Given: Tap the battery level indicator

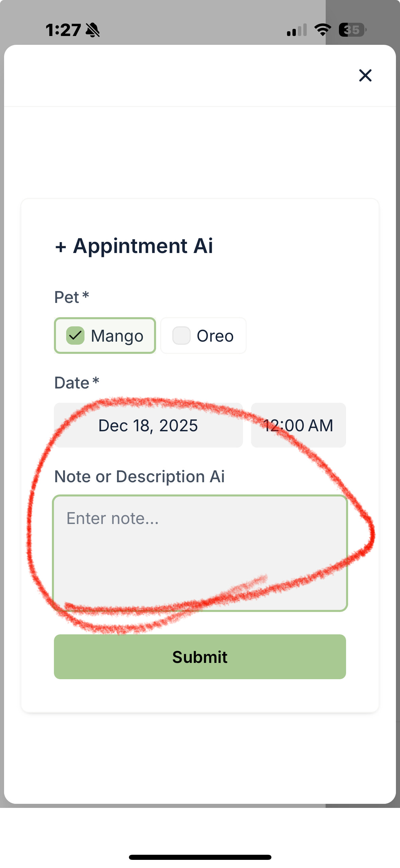Looking at the screenshot, I should tap(352, 30).
